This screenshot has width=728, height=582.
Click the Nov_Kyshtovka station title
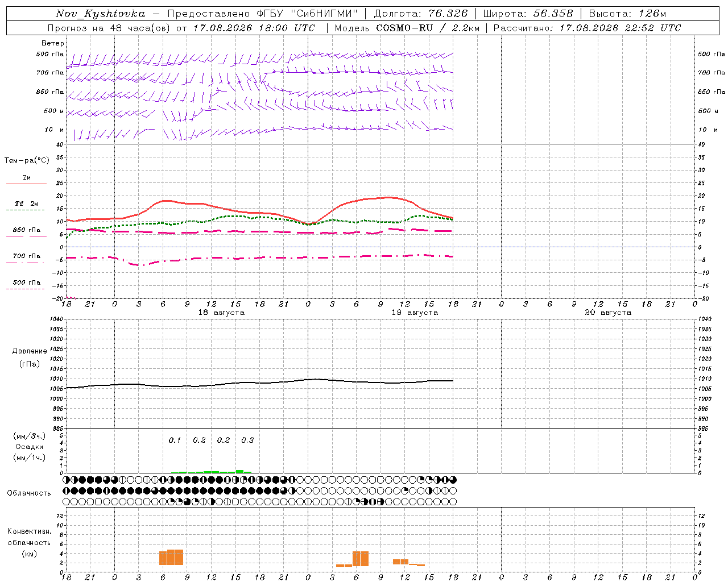(x=100, y=14)
